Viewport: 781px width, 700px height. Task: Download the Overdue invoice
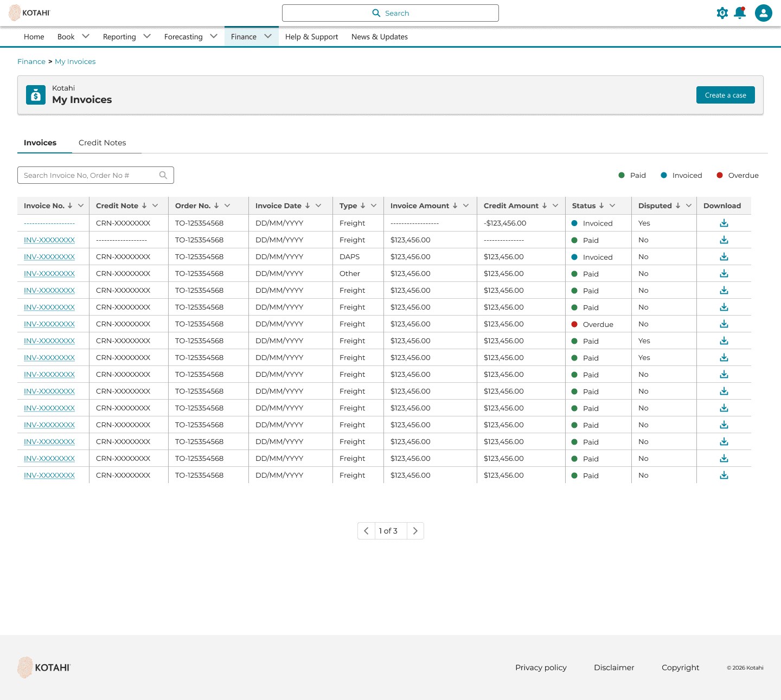(724, 324)
